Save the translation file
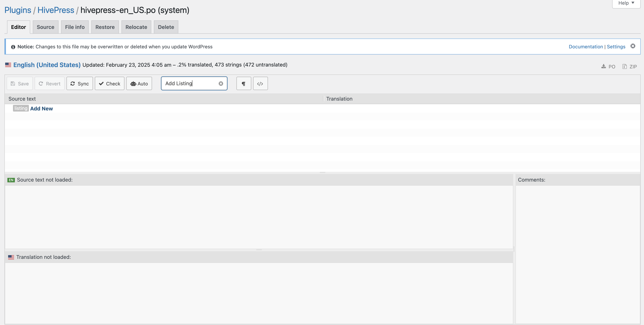Screen dimensions: 644x325 click(20, 84)
